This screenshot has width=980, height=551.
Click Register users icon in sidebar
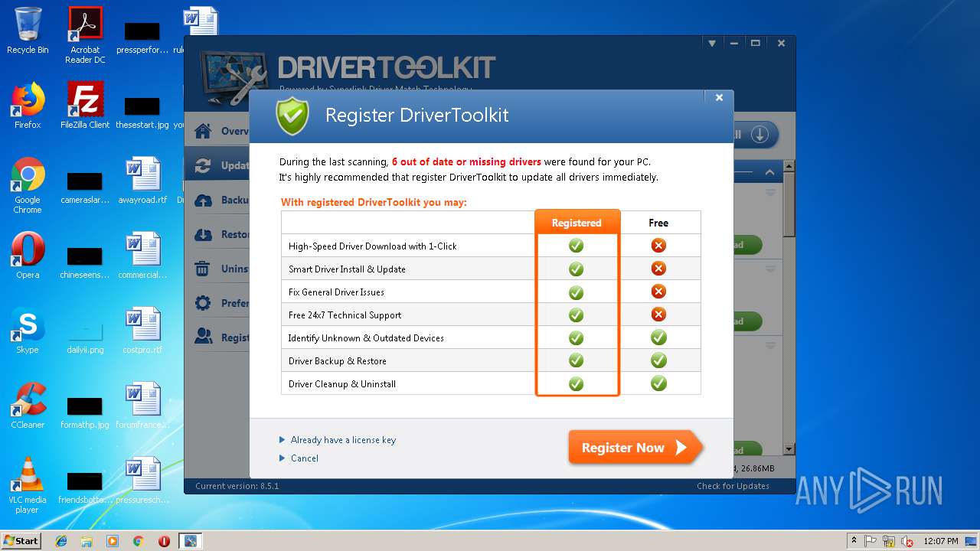tap(203, 337)
